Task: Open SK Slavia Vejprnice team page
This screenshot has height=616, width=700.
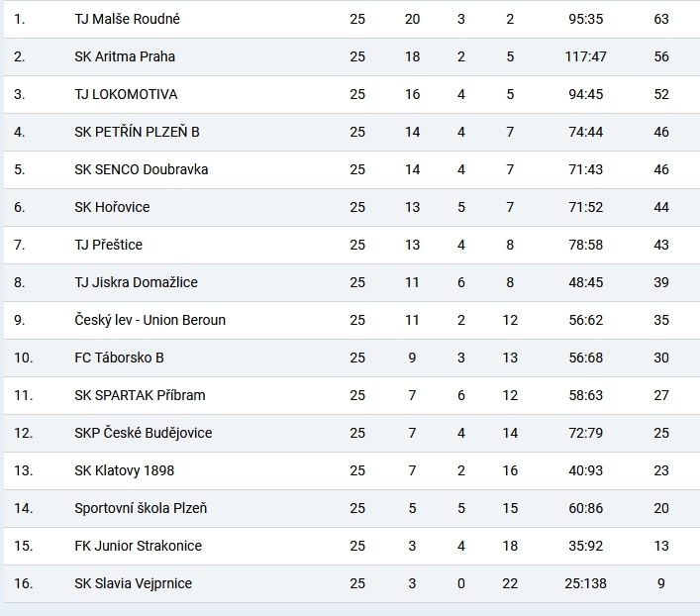Action: 133,583
